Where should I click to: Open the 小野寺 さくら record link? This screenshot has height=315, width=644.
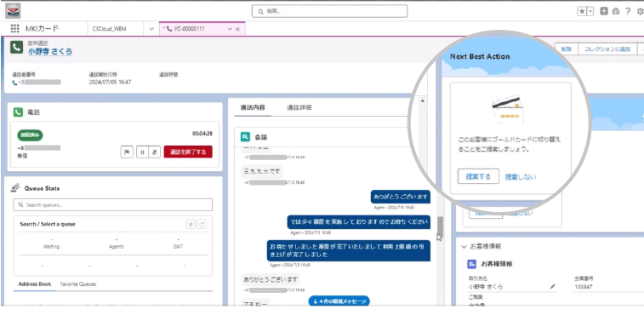point(50,51)
